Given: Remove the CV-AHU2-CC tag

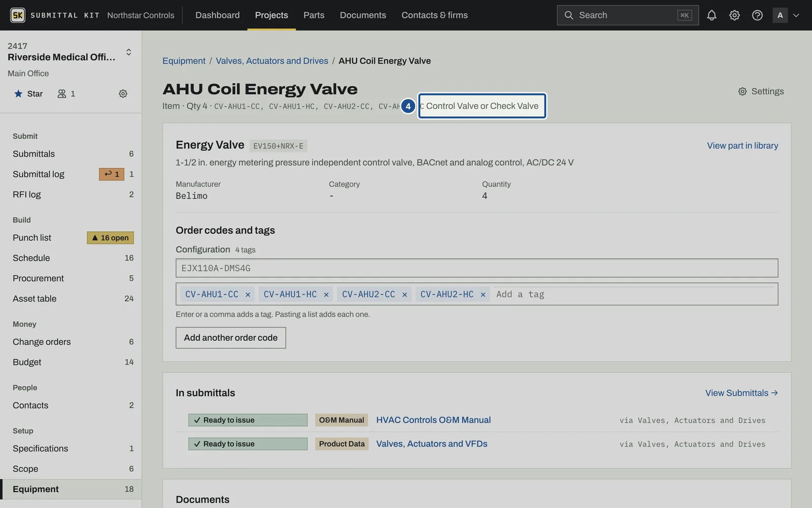Looking at the screenshot, I should point(404,295).
